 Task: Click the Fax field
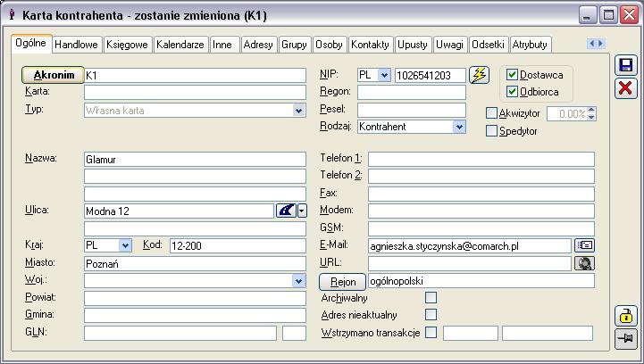481,194
